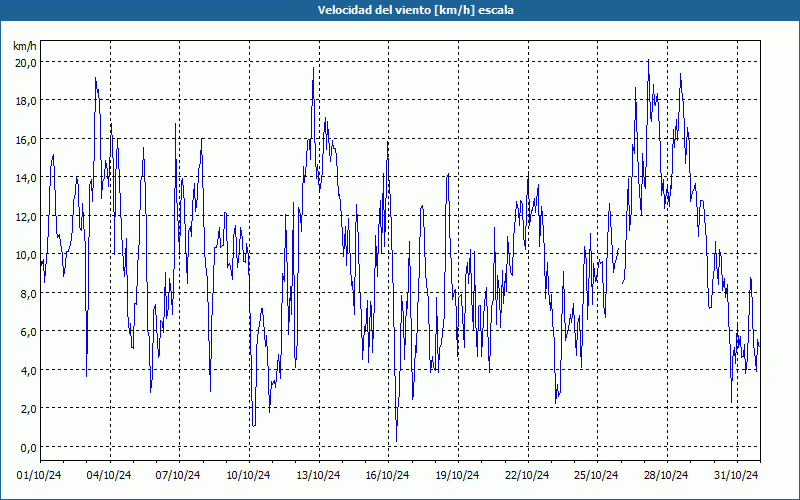Click the 6,0 y-axis value
Viewport: 800px width, 500px height.
click(x=29, y=332)
